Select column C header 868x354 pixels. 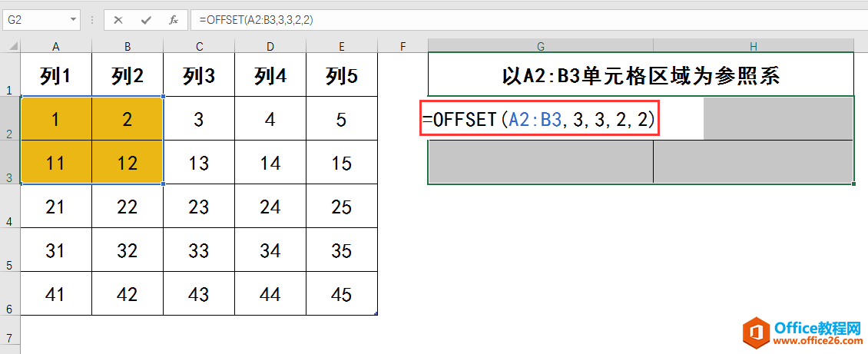pyautogui.click(x=199, y=47)
